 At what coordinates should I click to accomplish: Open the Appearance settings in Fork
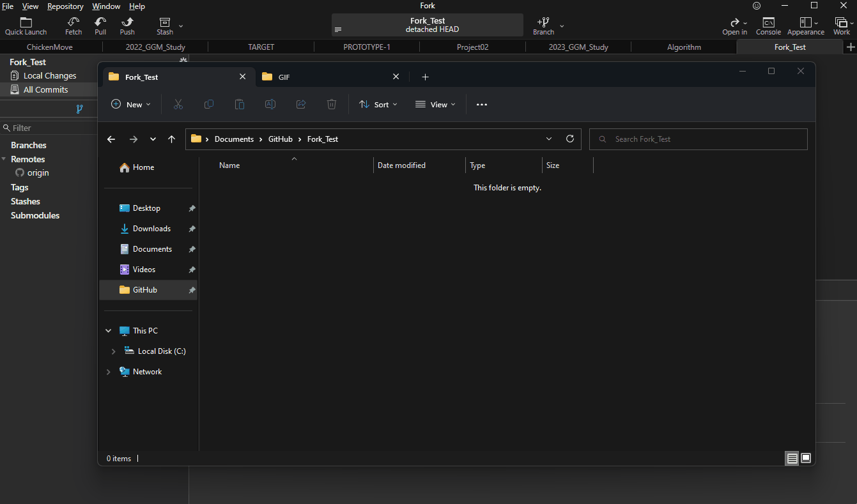pos(806,26)
